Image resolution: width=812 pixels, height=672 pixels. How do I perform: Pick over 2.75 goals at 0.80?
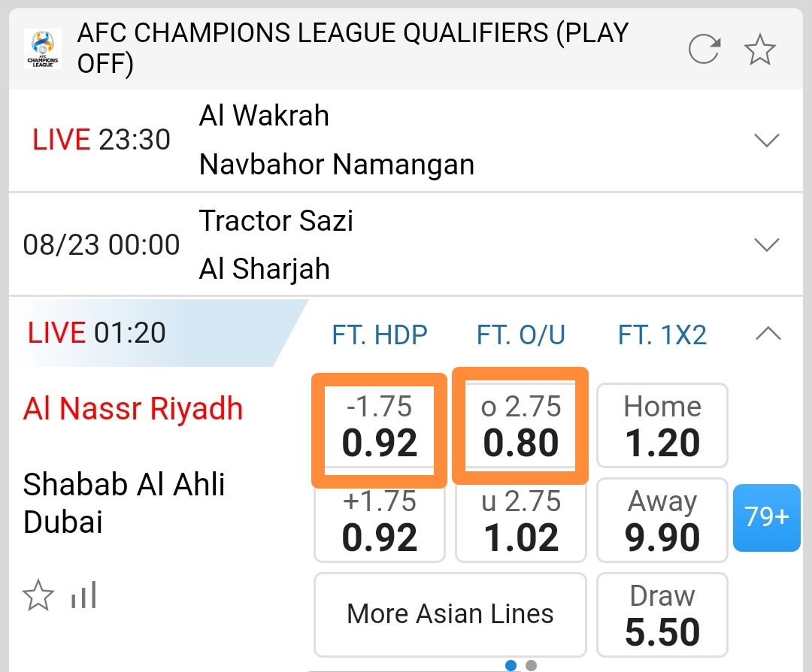click(520, 426)
